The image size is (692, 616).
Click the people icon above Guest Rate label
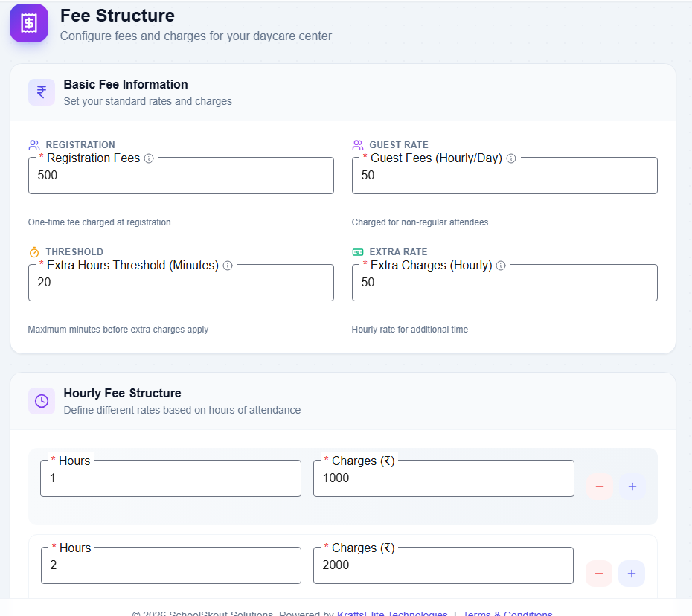[x=356, y=144]
